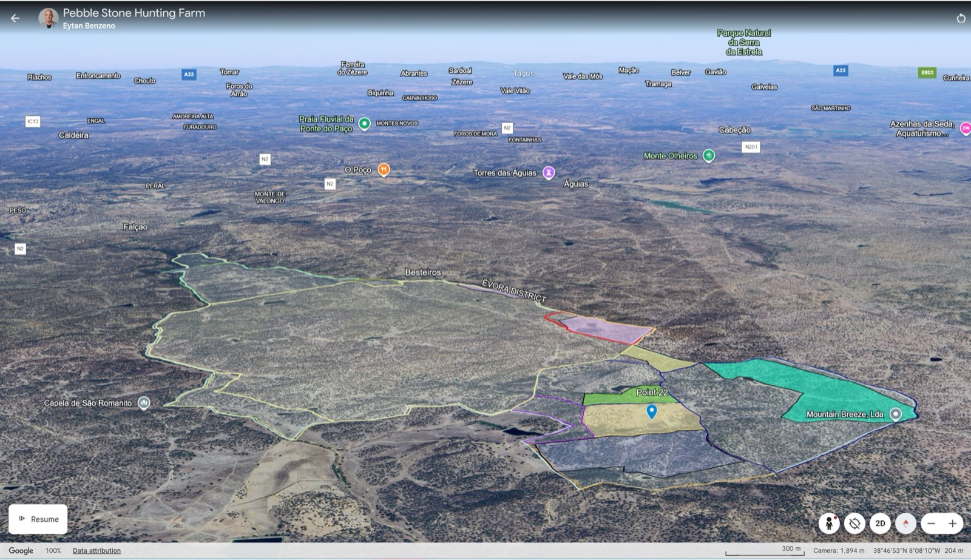This screenshot has height=560, width=971.
Task: Click the Parque Natural da Serra da Estrela label
Action: pyautogui.click(x=744, y=42)
